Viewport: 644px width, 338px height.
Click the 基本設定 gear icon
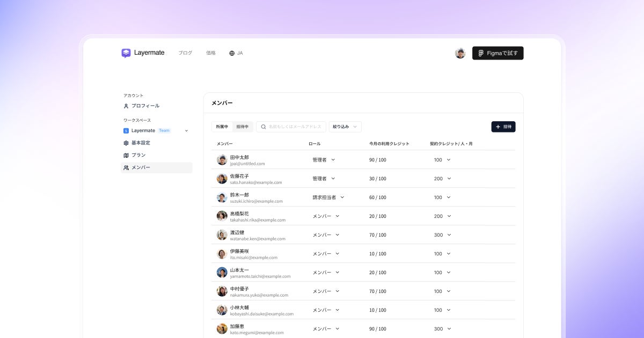pyautogui.click(x=126, y=143)
